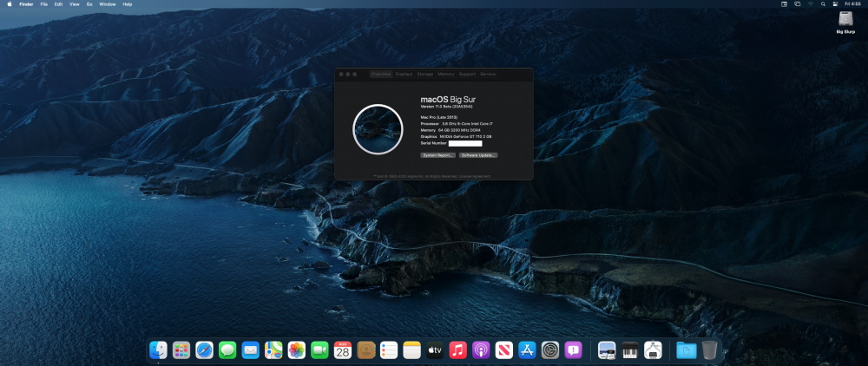Screen dimensions: 868x366
Task: Click the leftmost menu bar status icon
Action: (x=784, y=3)
